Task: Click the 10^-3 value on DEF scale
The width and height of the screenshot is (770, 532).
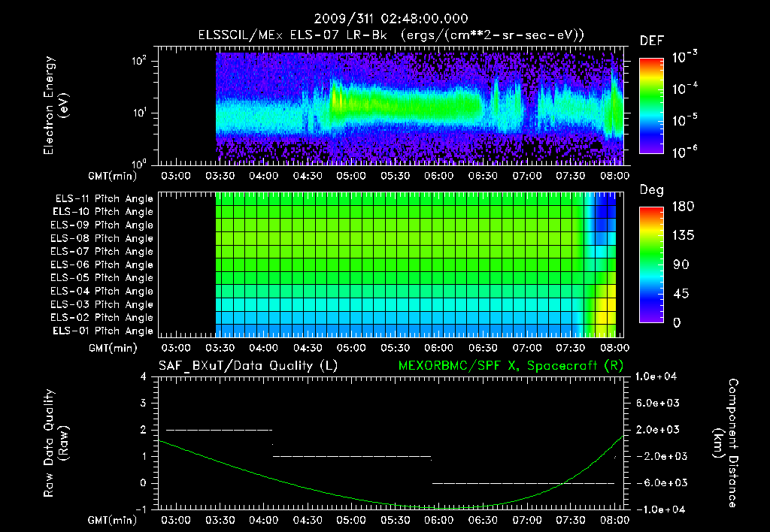Action: [684, 56]
